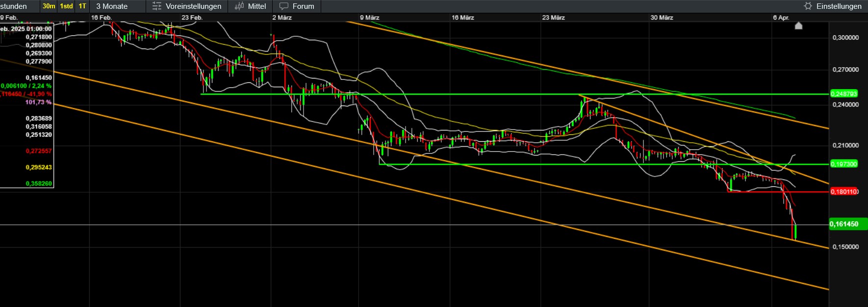This screenshot has height=307, width=868.
Task: Click the green 0,248793 price label
Action: pos(843,94)
